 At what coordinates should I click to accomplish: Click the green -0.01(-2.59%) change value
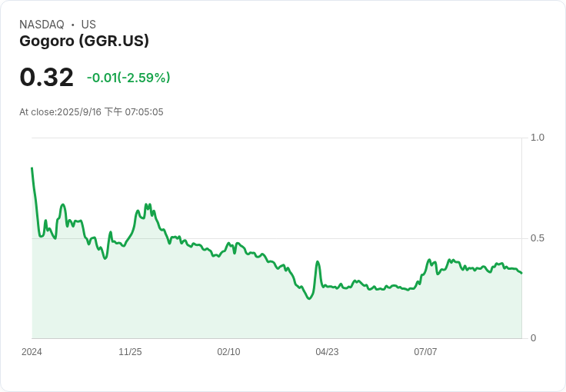[x=128, y=78]
